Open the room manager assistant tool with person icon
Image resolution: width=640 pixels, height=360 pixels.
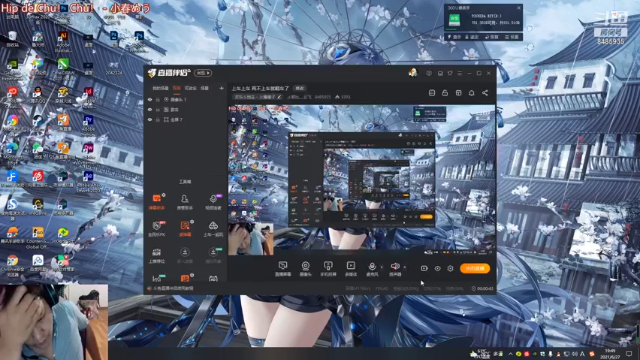(x=184, y=202)
